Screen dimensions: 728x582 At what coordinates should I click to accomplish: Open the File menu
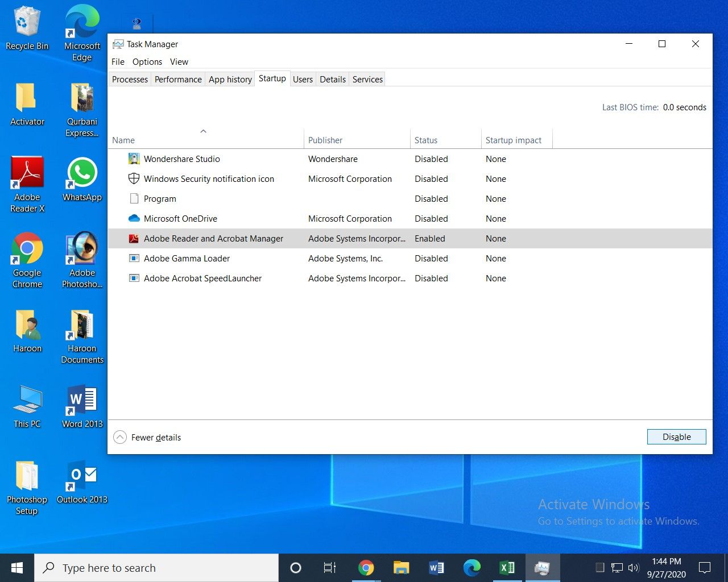coord(118,61)
